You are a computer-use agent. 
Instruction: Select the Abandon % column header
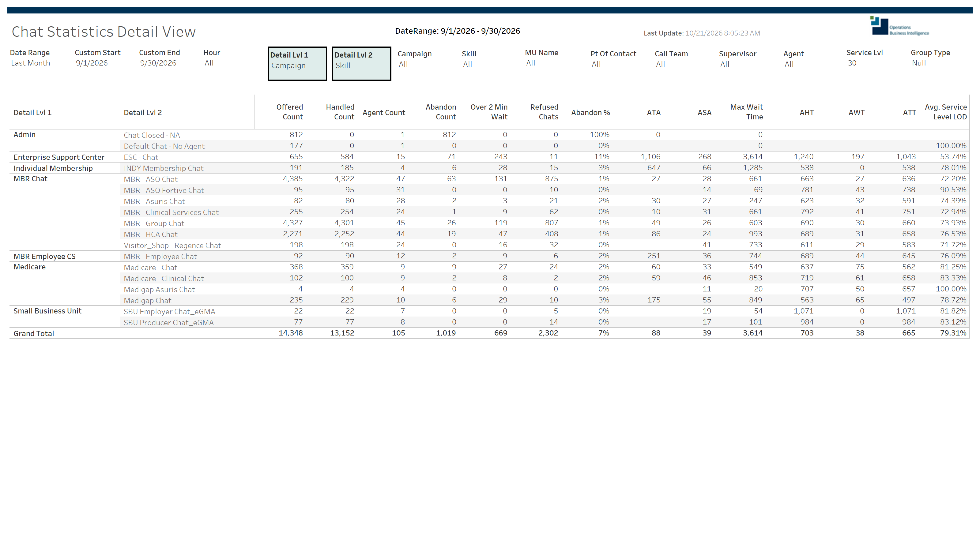coord(590,113)
